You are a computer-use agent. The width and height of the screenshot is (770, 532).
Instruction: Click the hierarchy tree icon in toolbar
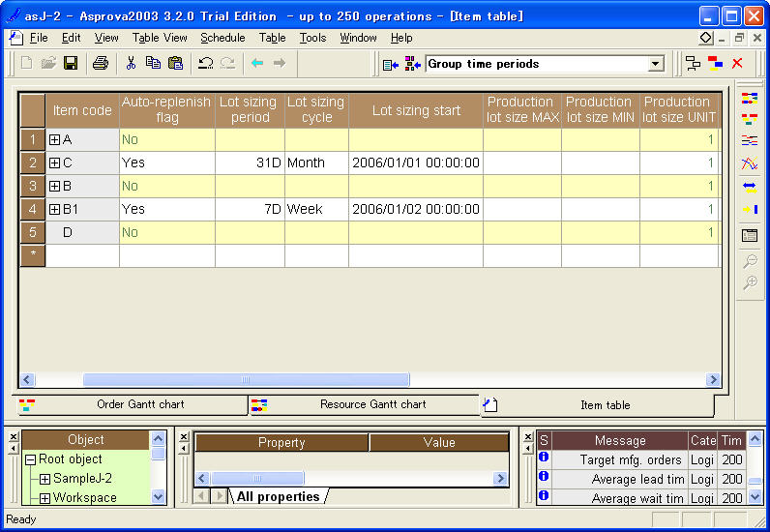coord(693,64)
